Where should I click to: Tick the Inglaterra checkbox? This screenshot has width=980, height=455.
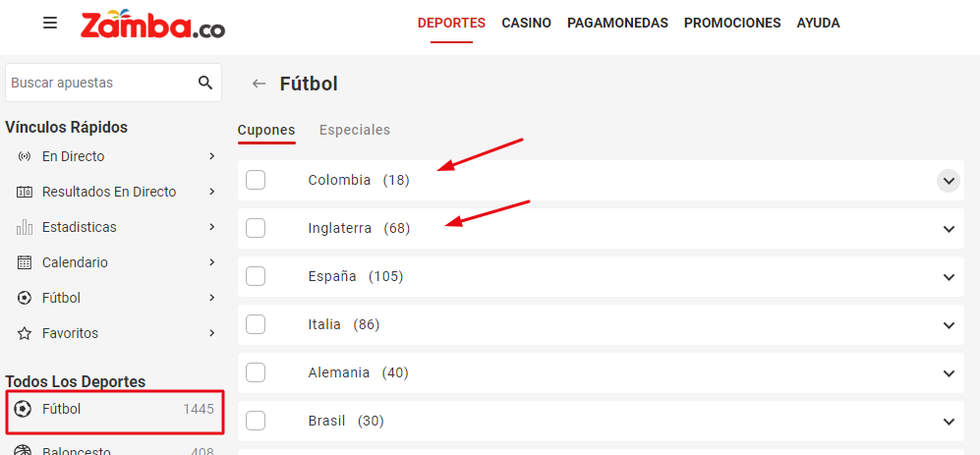256,228
